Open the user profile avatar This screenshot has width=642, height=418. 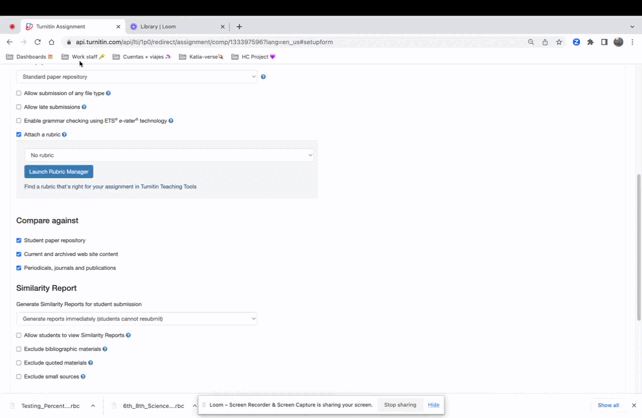618,42
